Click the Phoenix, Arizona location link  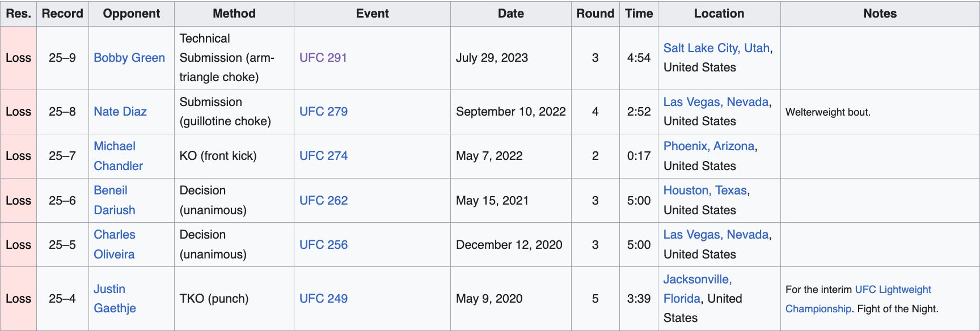click(709, 146)
